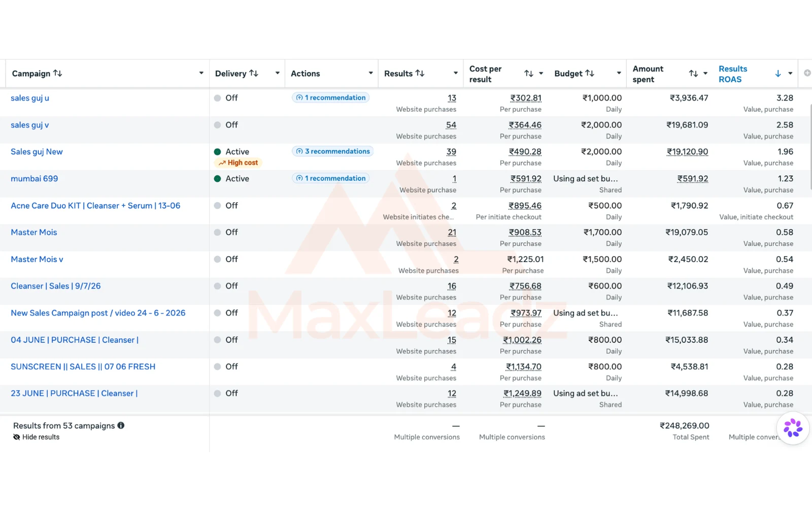812x508 pixels.
Task: Open the Sales guj New campaign
Action: (37, 152)
